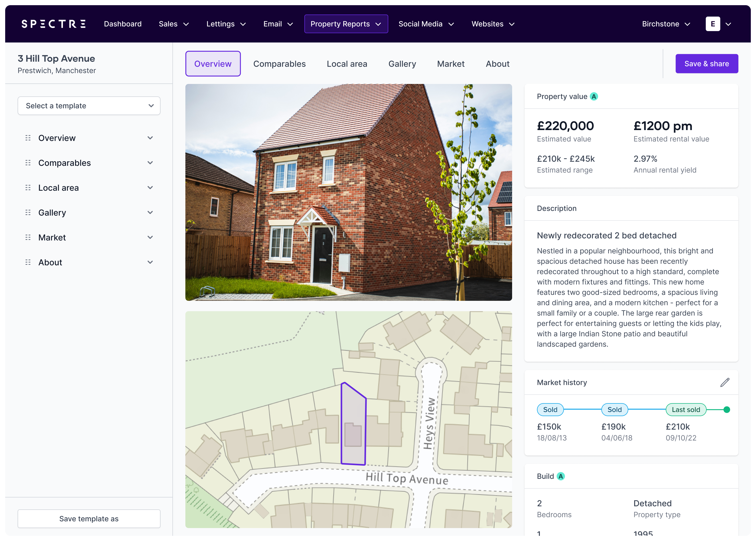Click the 'E' user avatar icon
This screenshot has width=756, height=541.
[x=713, y=24]
